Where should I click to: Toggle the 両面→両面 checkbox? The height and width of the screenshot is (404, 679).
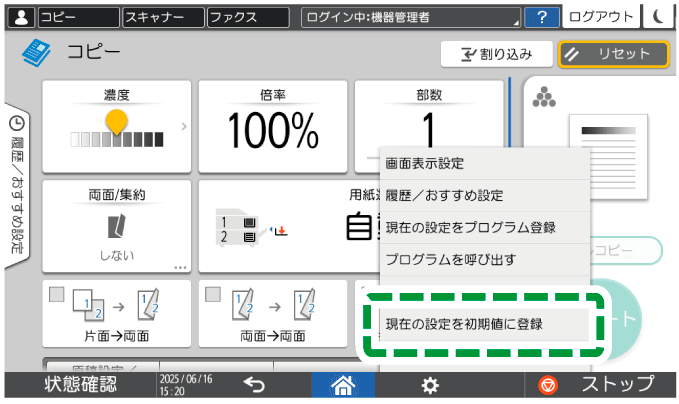pos(213,294)
